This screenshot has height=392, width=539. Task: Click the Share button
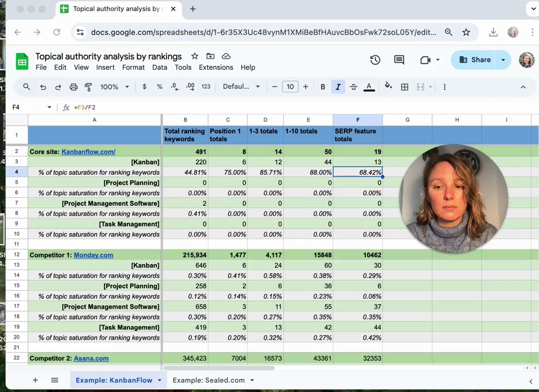click(473, 60)
